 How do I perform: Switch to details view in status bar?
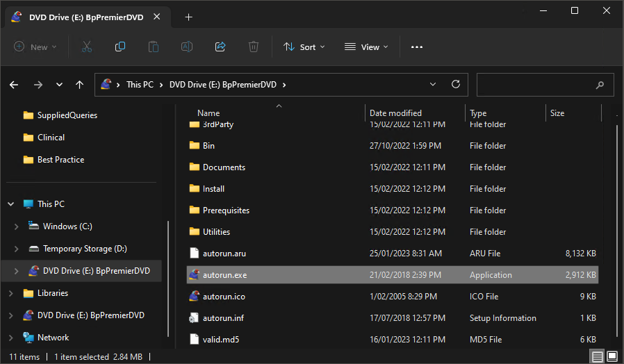coord(598,356)
